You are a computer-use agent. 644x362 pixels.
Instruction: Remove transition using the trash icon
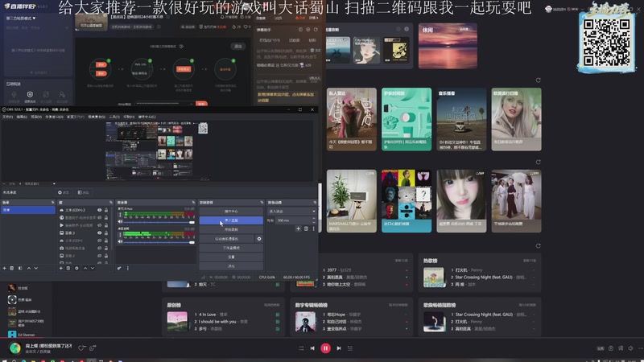306,228
